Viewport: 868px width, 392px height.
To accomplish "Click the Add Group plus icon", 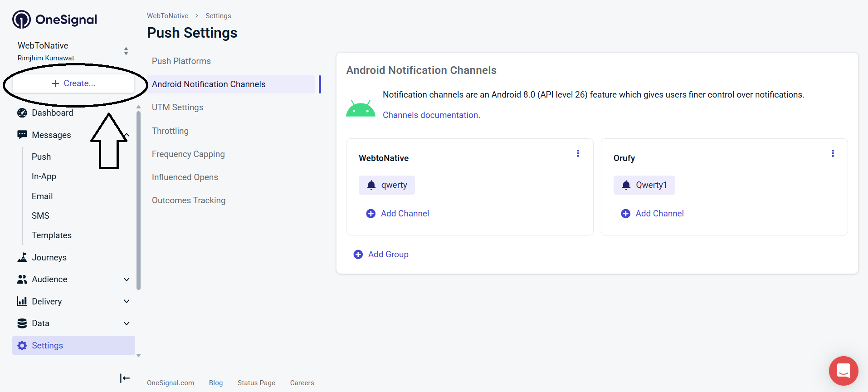I will coord(358,255).
